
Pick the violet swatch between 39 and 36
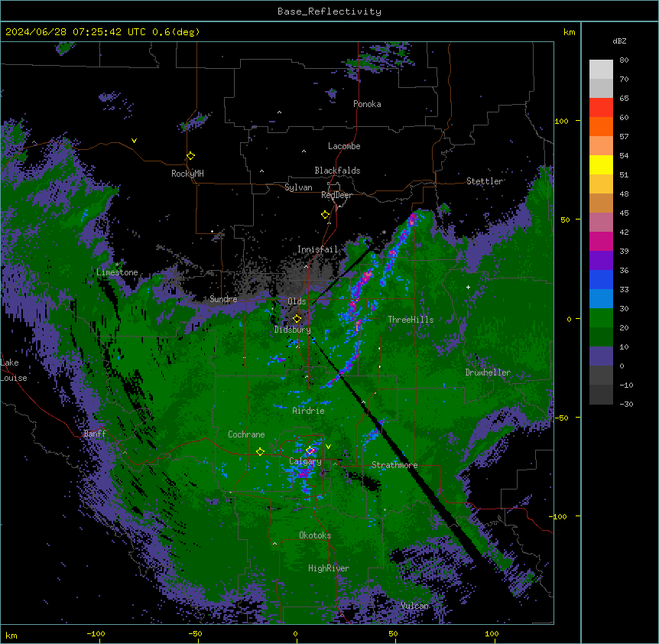coord(601,261)
